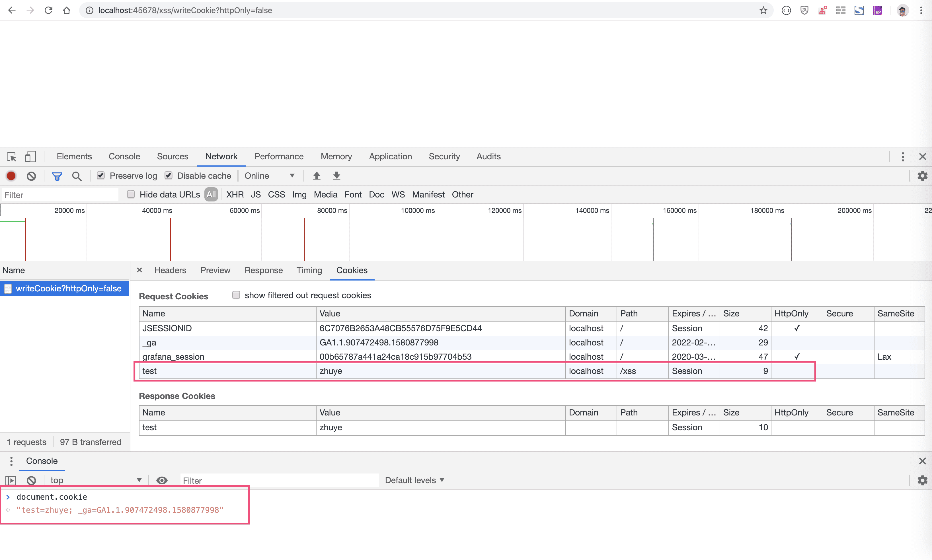This screenshot has width=932, height=560.
Task: Select writeCookie?httpOnly=false request
Action: tap(68, 288)
